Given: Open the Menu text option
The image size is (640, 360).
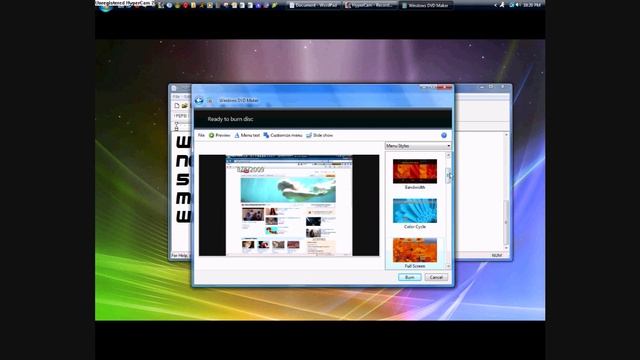Looking at the screenshot, I should tap(247, 135).
